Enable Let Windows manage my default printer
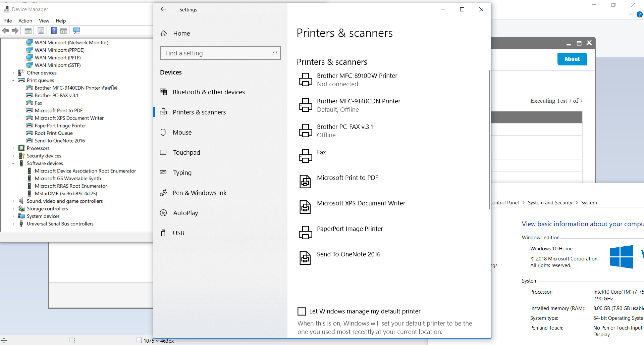The height and width of the screenshot is (345, 644). tap(302, 311)
